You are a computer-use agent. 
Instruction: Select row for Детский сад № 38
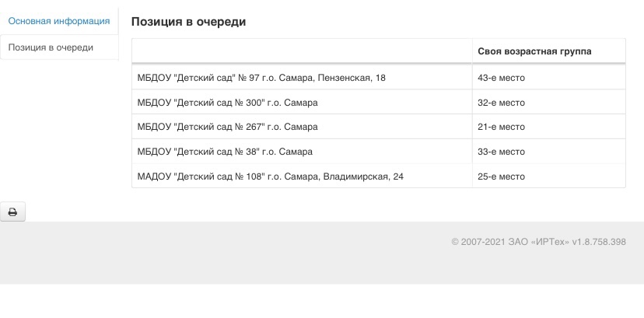coord(379,152)
